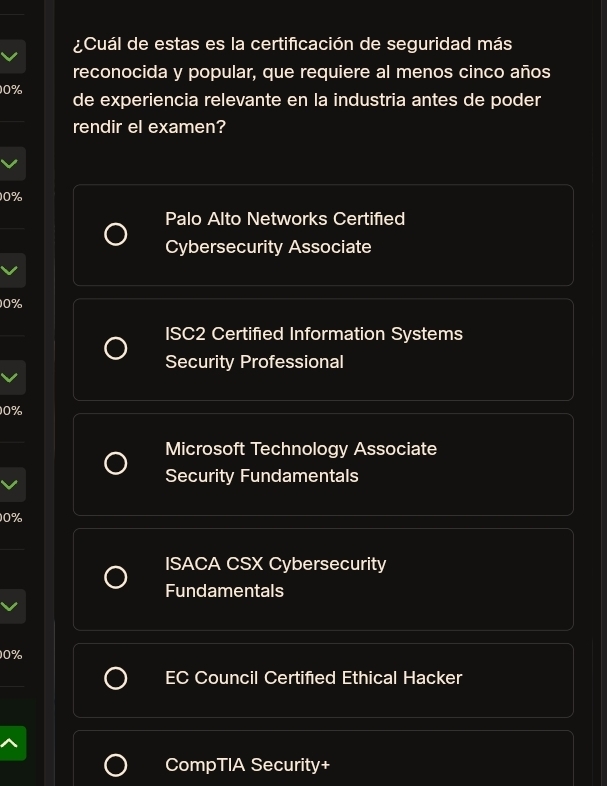Click the "Palo Alto Networks Certified" answer text
Screen dimensions: 607x786
click(285, 219)
